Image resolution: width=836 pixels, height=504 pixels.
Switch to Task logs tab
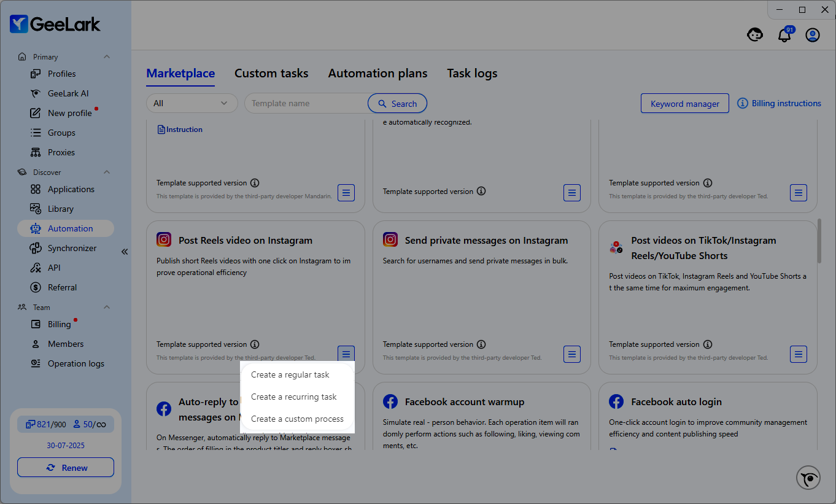(x=472, y=73)
